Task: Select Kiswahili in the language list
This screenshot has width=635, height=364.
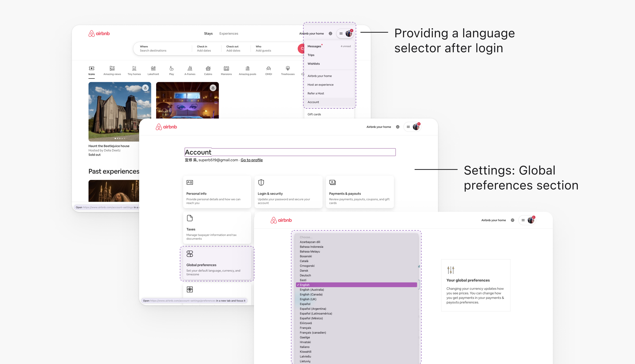Action: coord(356,352)
